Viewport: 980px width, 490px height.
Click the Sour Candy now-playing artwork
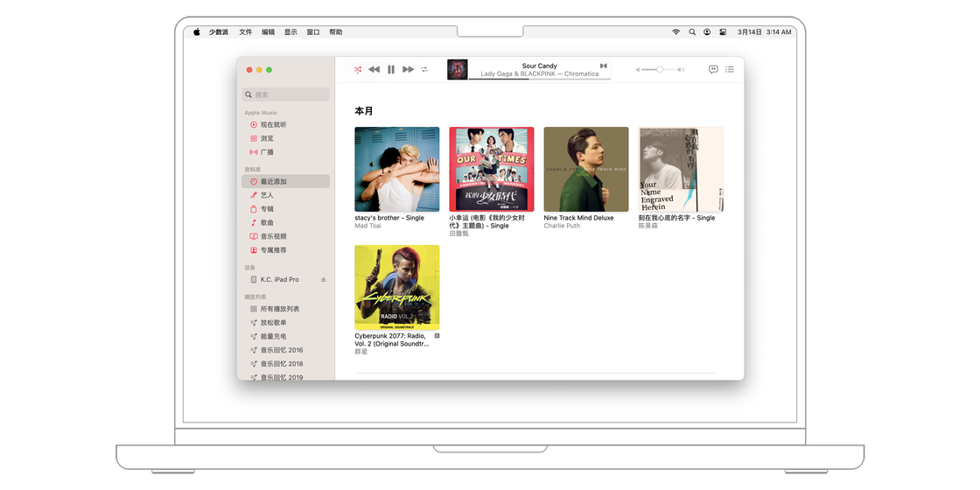click(x=458, y=69)
